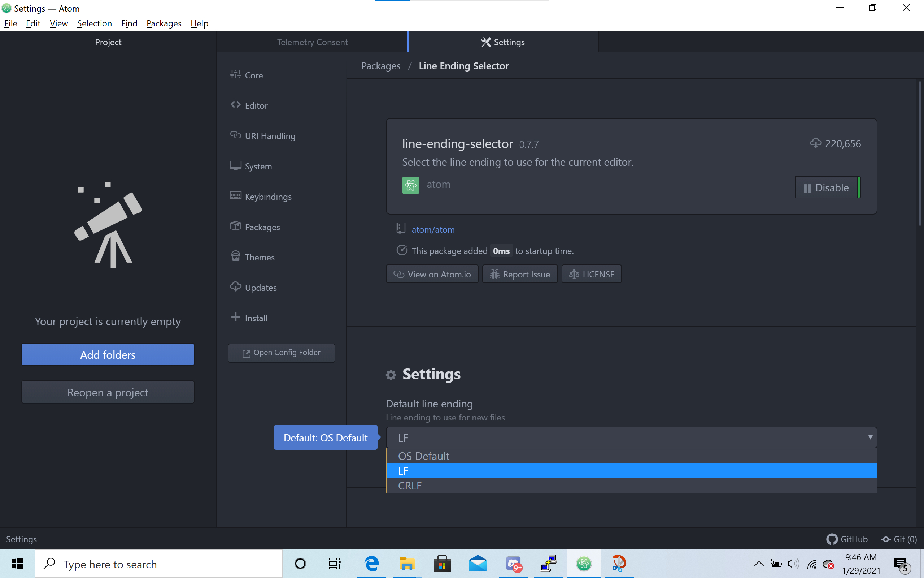This screenshot has width=924, height=578.
Task: Open the Git (0) status bar panel
Action: 899,539
